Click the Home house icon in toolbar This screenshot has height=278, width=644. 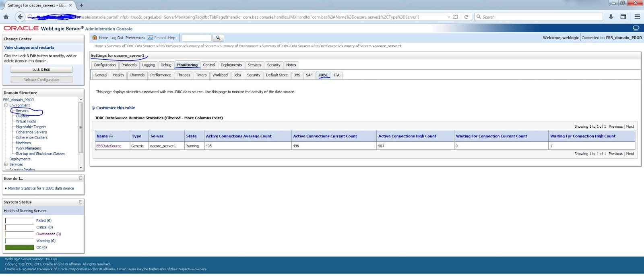point(95,37)
